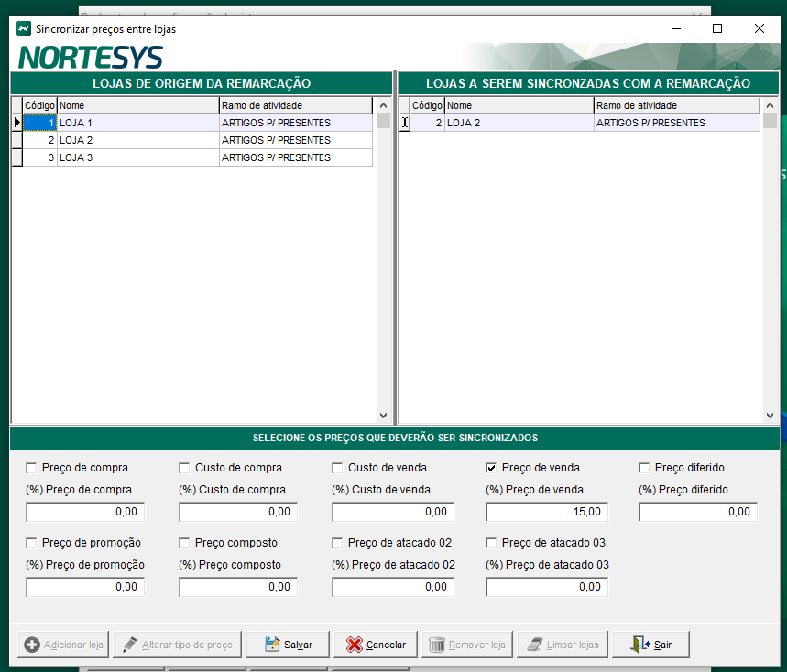Uncheck the Preço de venda checkbox
This screenshot has width=787, height=672.
pos(491,468)
